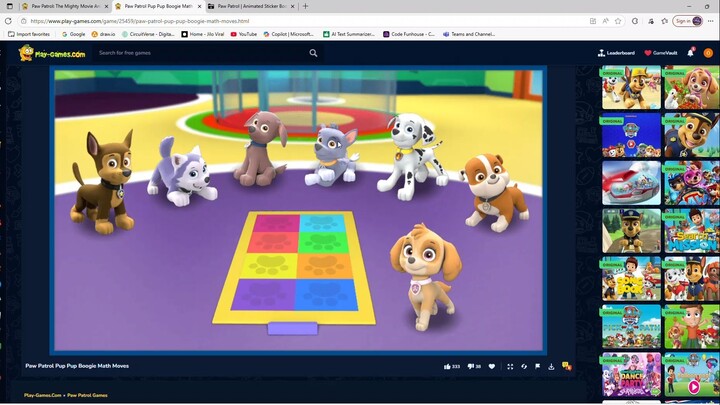Open the browser Favorites hub icon
The height and width of the screenshot is (405, 720).
pos(664,21)
